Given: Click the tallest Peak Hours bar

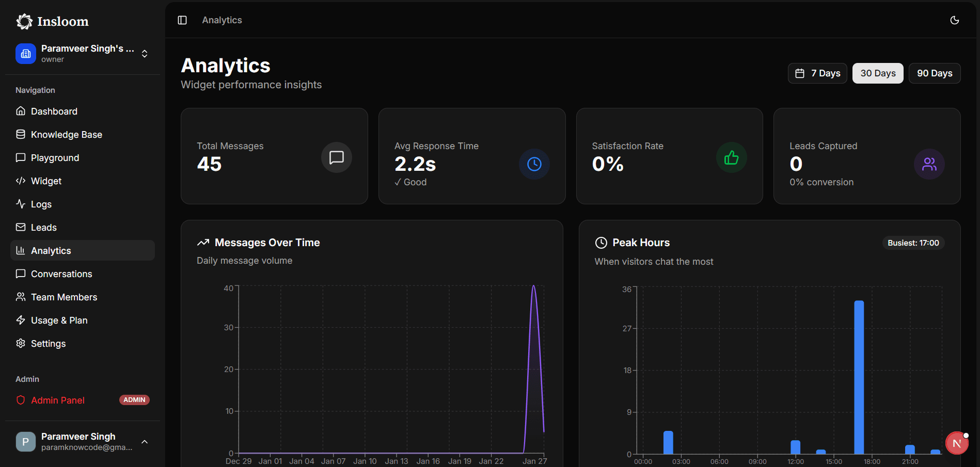Looking at the screenshot, I should (x=859, y=377).
